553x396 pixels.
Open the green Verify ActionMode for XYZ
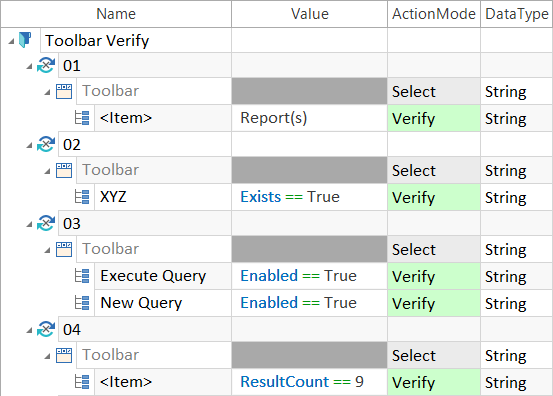point(434,197)
